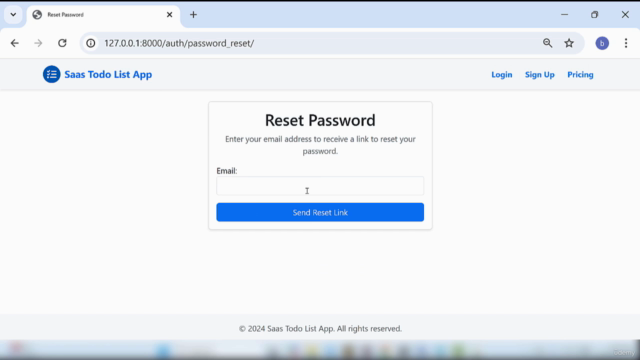
Task: Focus the Email input field
Action: (x=320, y=186)
